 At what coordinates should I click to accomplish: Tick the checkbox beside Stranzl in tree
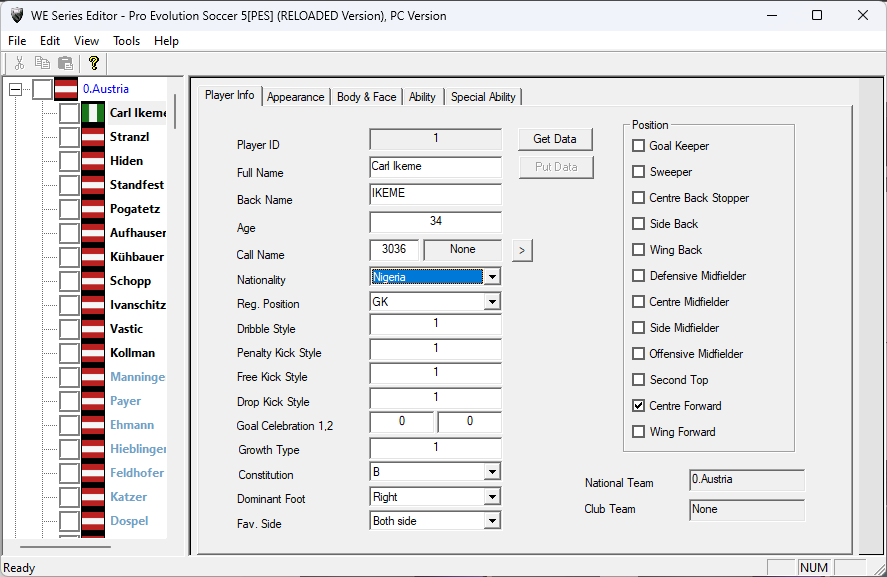point(69,137)
